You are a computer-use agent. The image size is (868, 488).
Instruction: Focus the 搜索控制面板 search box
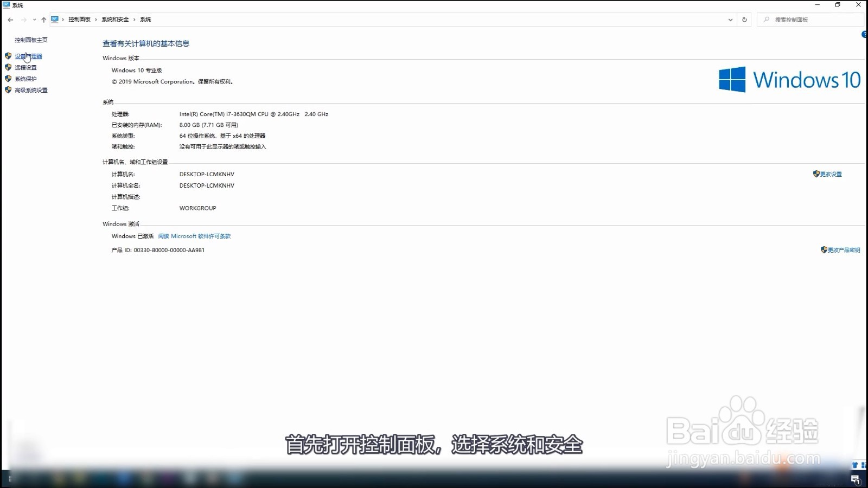[x=810, y=20]
